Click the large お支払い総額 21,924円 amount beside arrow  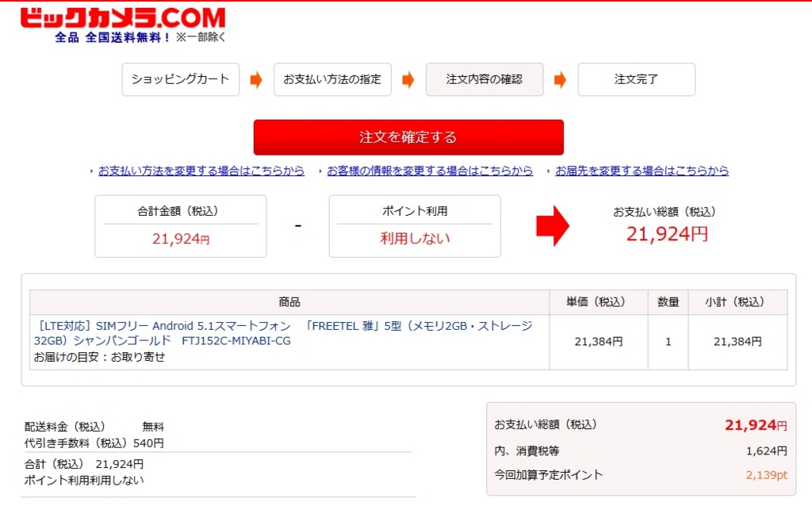coord(666,234)
